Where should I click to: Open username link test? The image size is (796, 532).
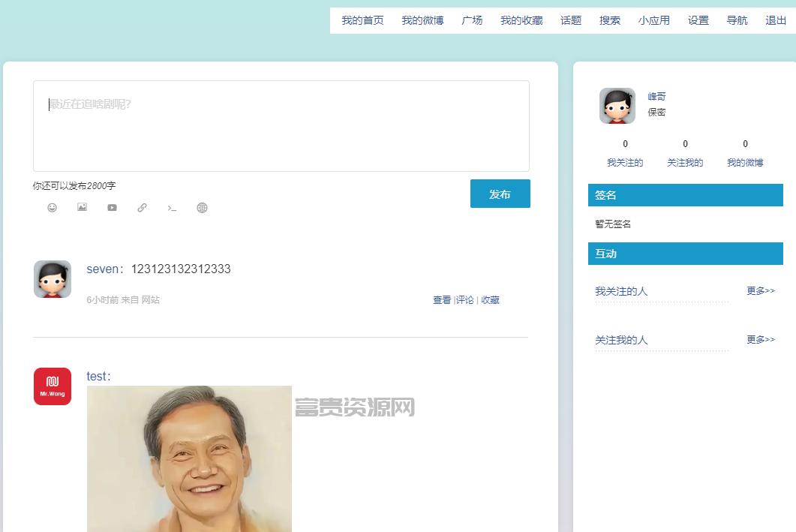97,376
